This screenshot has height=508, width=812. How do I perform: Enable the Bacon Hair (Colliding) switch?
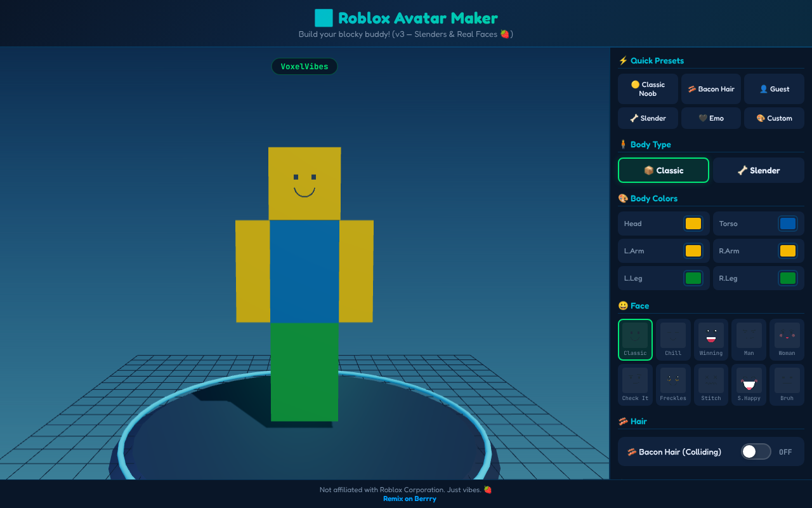tap(756, 451)
